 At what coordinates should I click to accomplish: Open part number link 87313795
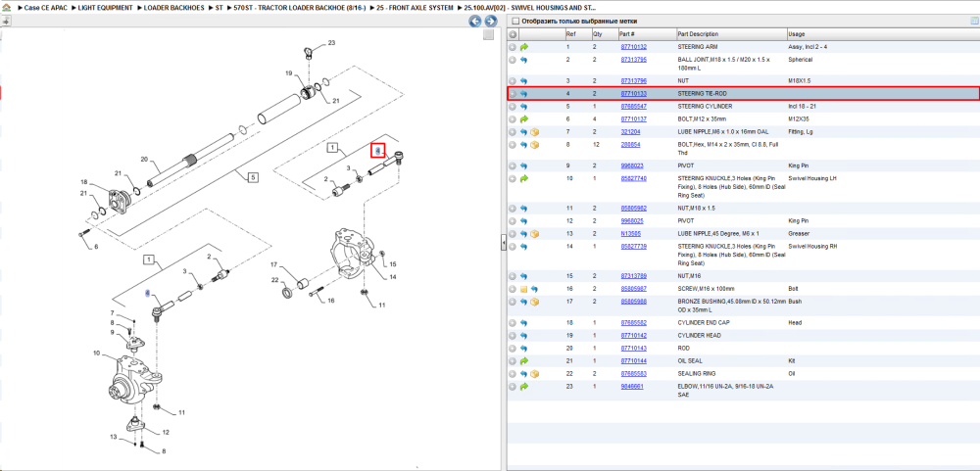633,60
